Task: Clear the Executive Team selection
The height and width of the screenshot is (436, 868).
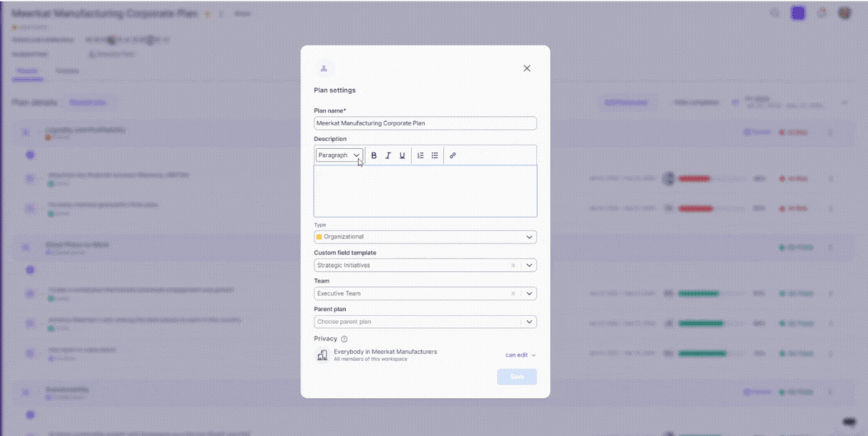Action: point(513,293)
